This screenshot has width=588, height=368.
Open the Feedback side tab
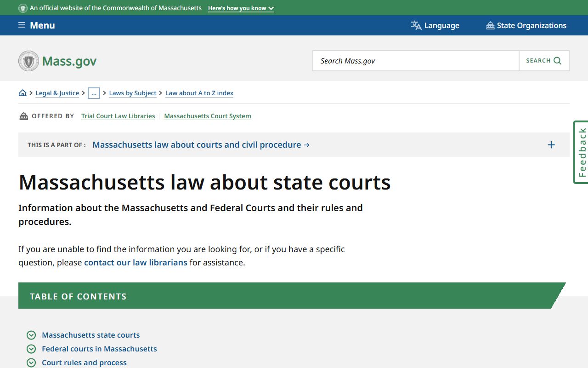click(x=581, y=152)
